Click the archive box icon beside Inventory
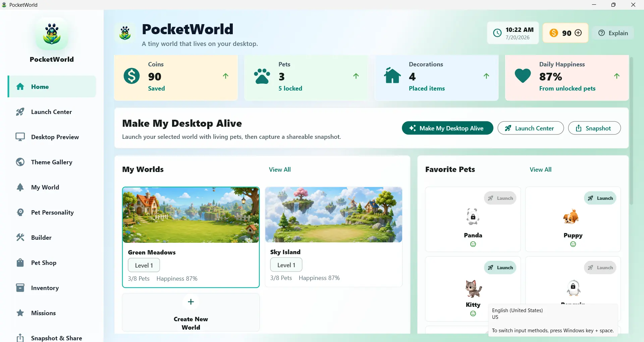Screen dimensions: 644x342 (x=20, y=288)
